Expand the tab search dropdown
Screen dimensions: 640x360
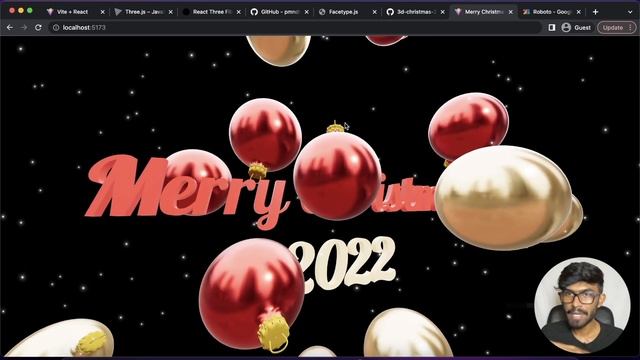coord(630,12)
